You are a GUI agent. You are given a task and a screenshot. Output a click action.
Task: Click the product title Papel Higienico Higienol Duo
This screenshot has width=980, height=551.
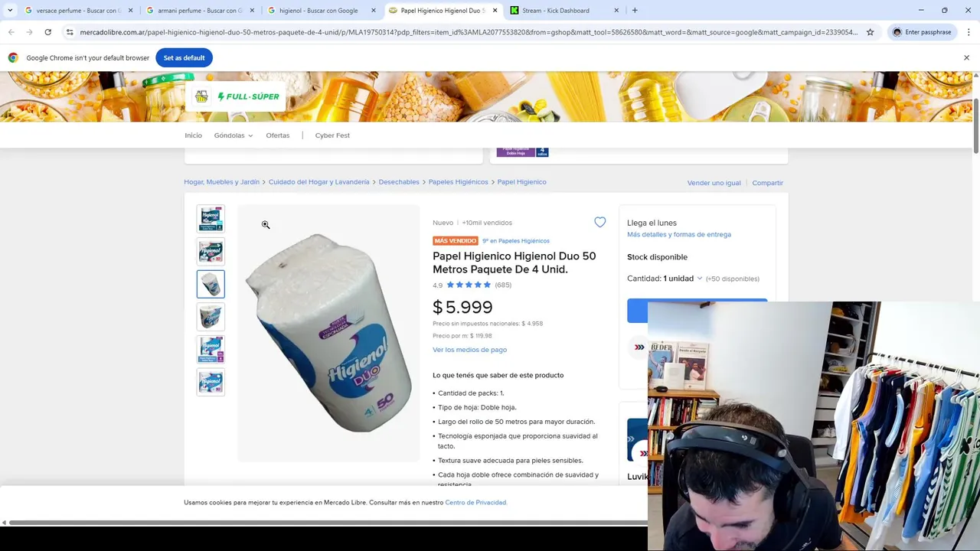[514, 262]
